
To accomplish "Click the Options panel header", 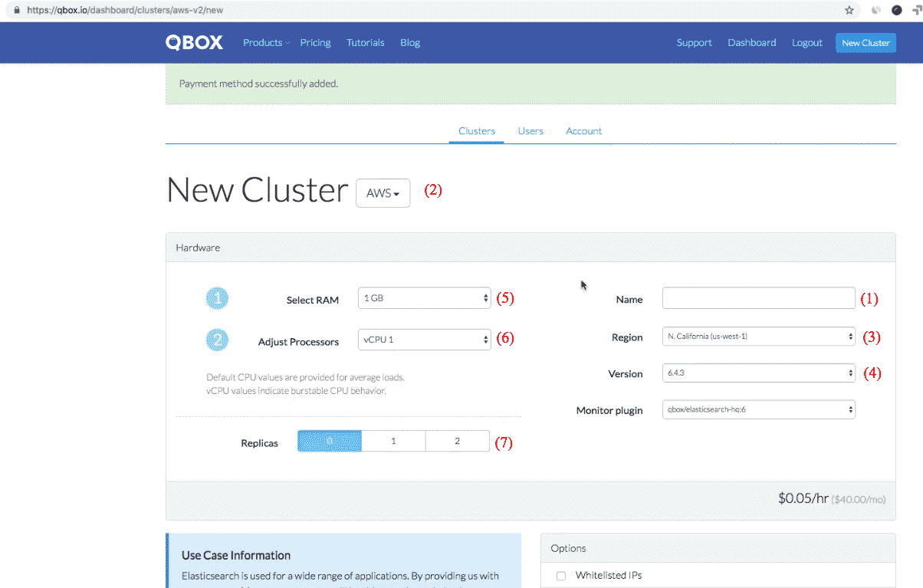I will tap(718, 548).
